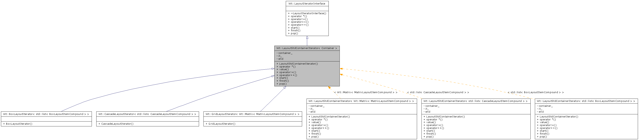Viewport: 644px width, 140px height.
Task: Select finish() in CascadeLayoutItemCompound iterator box
Action: tap(431, 134)
